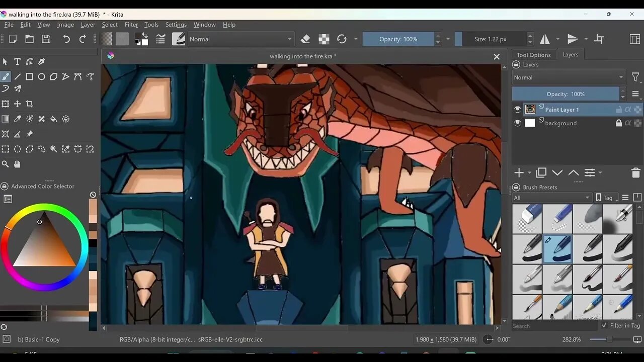This screenshot has width=644, height=362.
Task: Expand the Add layer arrow menu
Action: pos(530,173)
